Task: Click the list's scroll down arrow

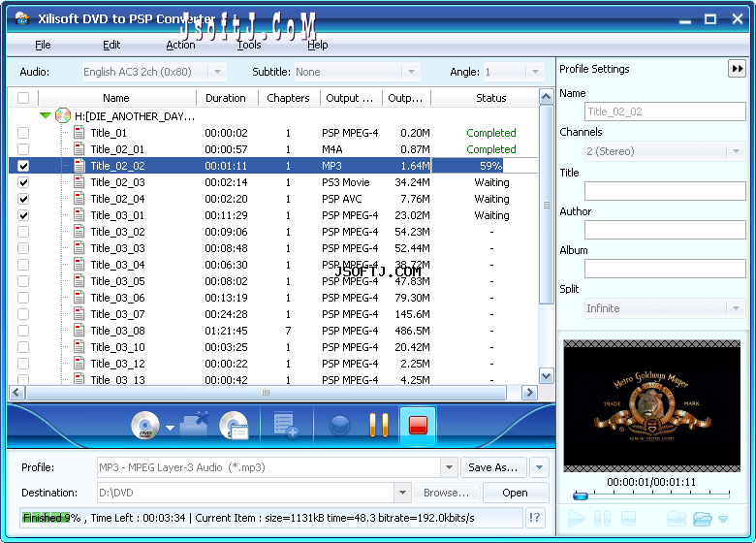Action: pyautogui.click(x=546, y=375)
